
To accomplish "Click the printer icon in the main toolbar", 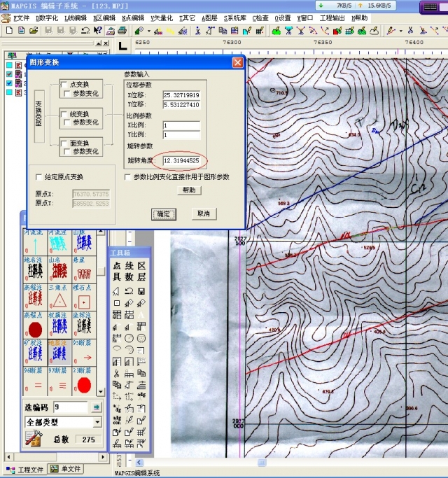I will 122,31.
